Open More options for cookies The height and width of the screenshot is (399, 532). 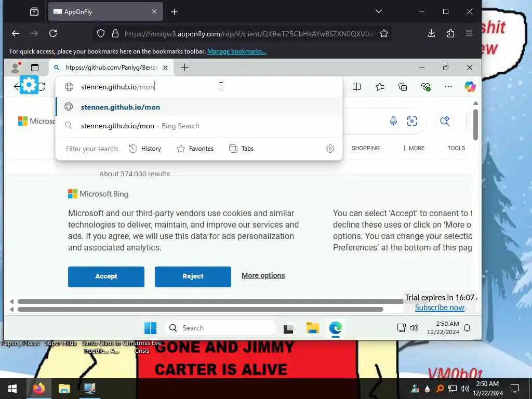pyautogui.click(x=263, y=275)
